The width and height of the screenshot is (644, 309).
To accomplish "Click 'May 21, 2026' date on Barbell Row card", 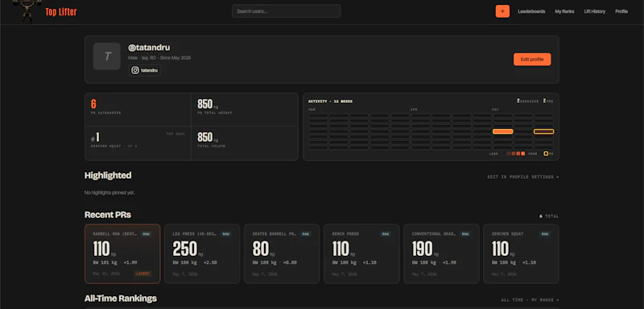I will [x=106, y=274].
